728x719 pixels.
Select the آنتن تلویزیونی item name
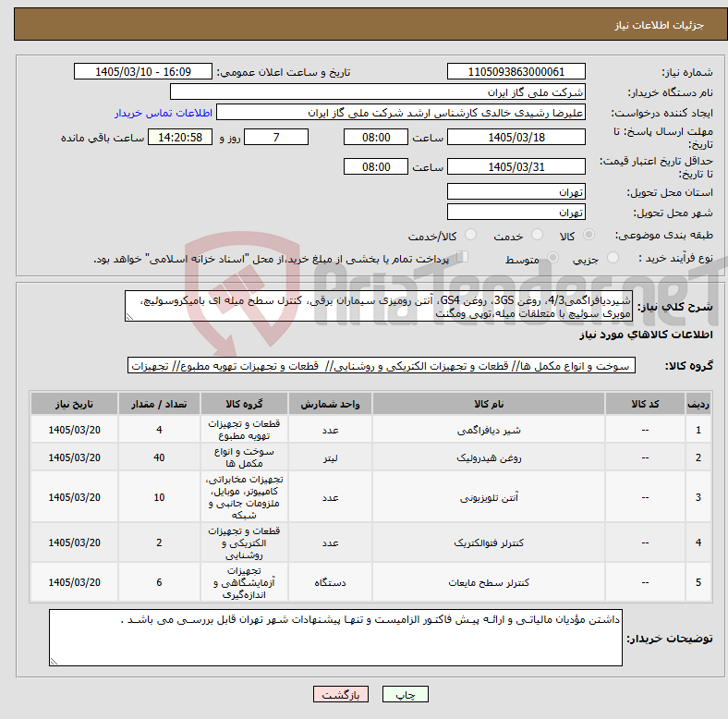pyautogui.click(x=489, y=497)
